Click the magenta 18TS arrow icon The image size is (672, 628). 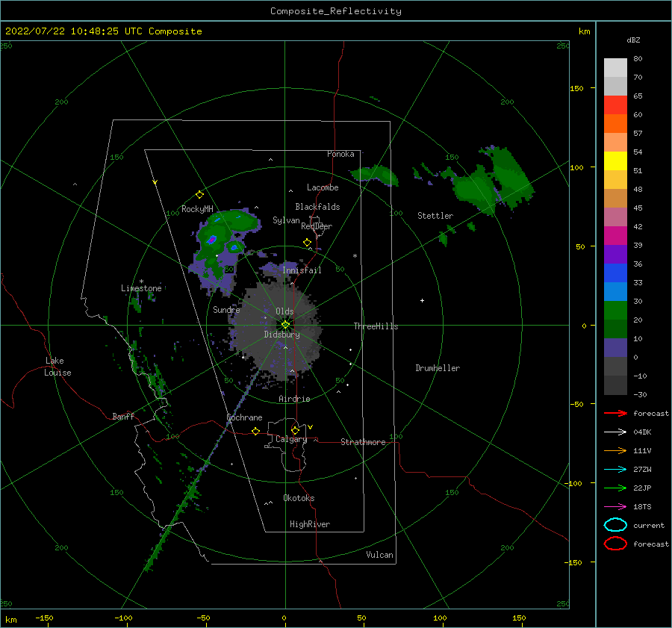click(x=615, y=507)
